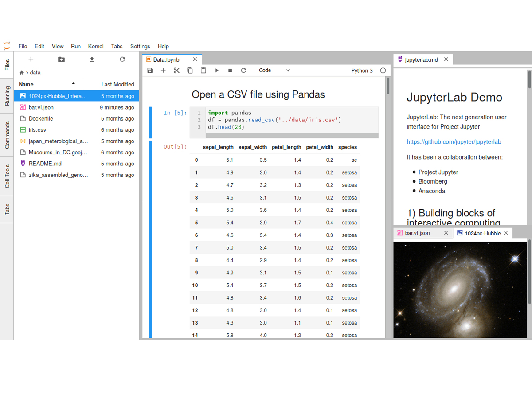Paste cell using the clipboard icon

(x=203, y=70)
